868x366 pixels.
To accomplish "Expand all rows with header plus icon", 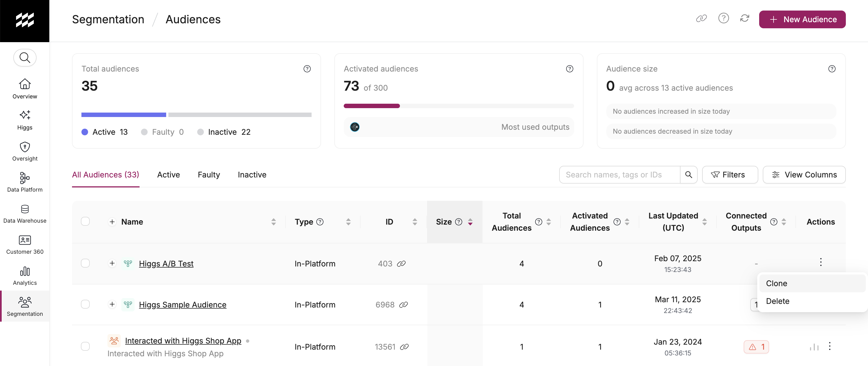I will pos(112,222).
